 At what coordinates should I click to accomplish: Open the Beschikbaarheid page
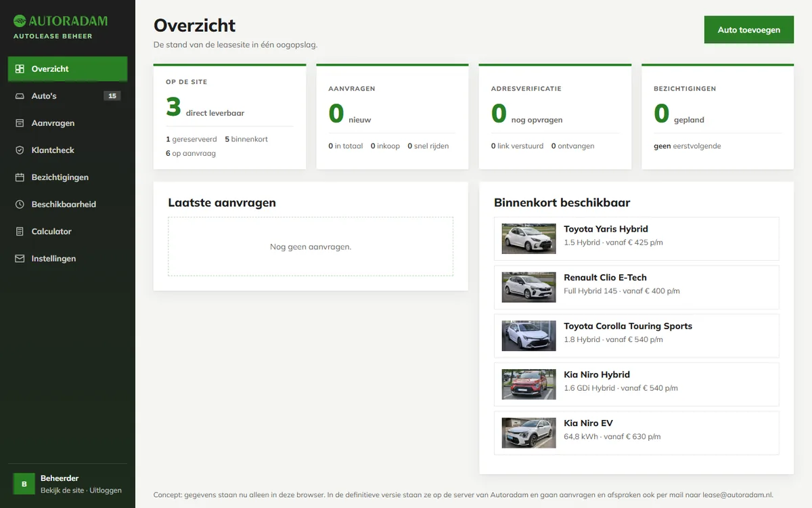pyautogui.click(x=68, y=205)
